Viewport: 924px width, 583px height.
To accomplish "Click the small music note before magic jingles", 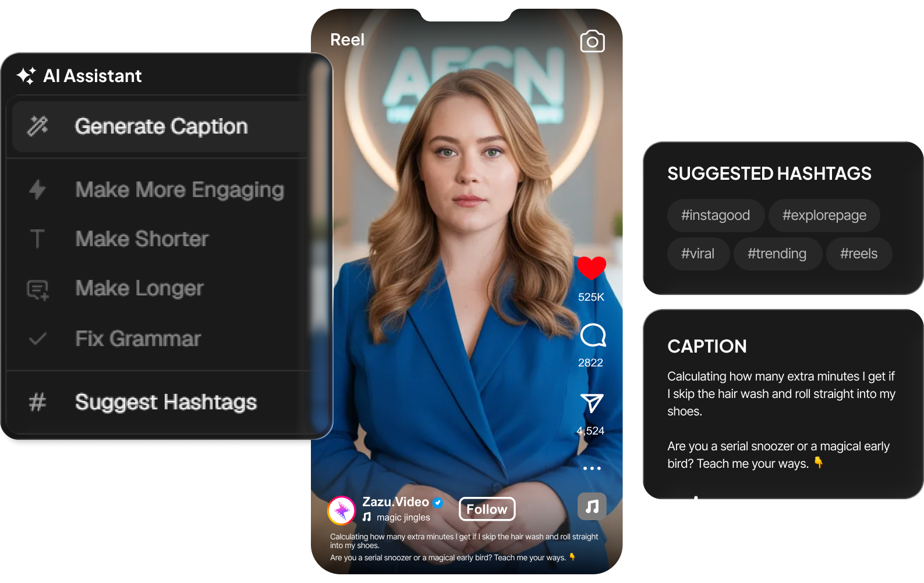I will 367,517.
